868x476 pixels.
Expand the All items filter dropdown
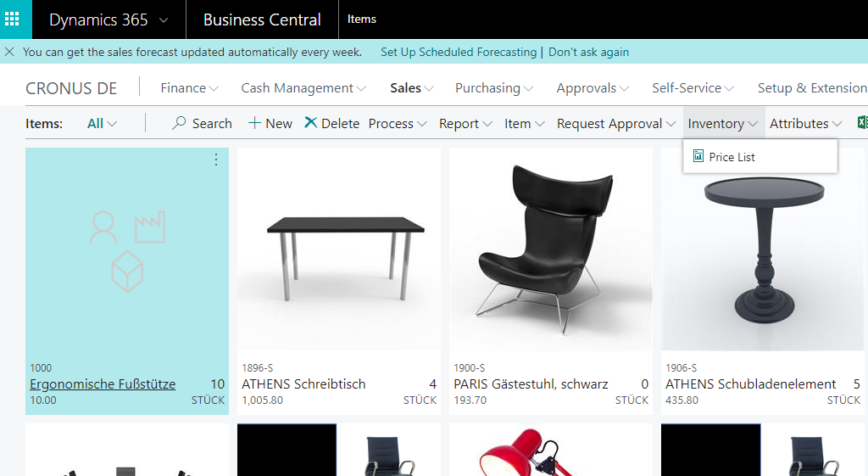point(102,124)
